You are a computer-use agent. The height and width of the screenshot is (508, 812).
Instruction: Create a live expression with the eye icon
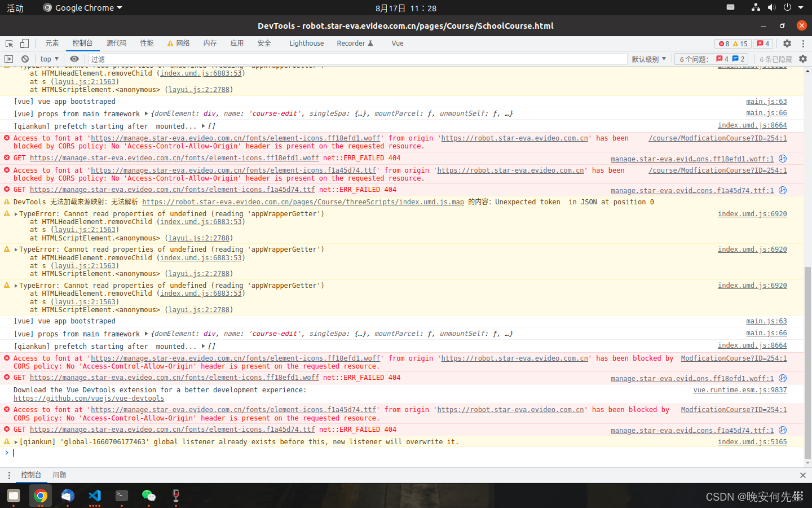pos(74,59)
